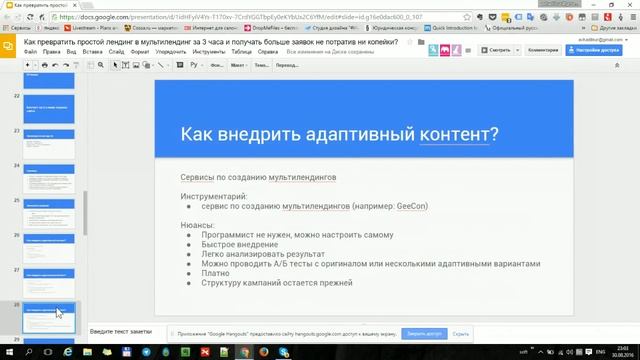
Task: Select slide 26 thumbnail
Action: [49, 249]
